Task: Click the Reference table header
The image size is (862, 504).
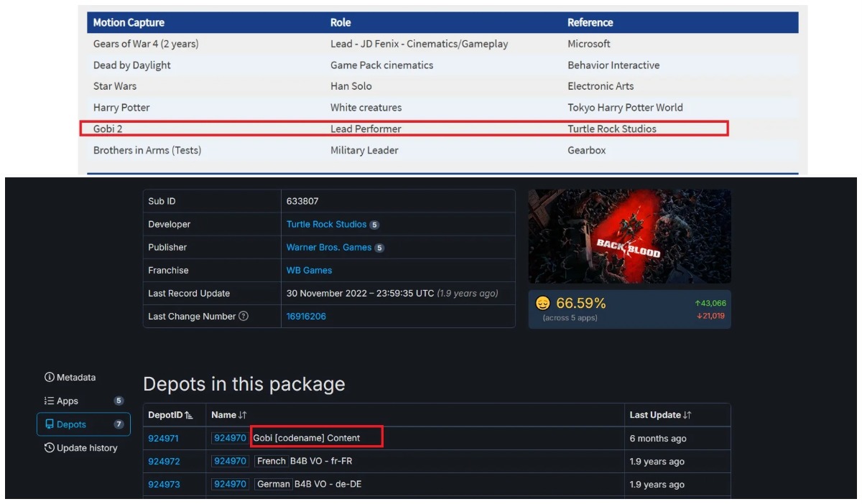Action: [x=590, y=22]
